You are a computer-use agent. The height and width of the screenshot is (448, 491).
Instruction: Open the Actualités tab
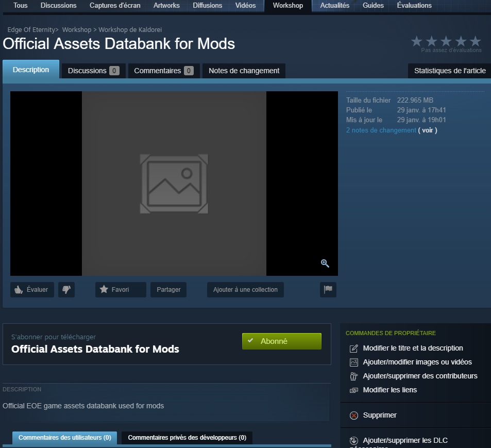tap(335, 5)
